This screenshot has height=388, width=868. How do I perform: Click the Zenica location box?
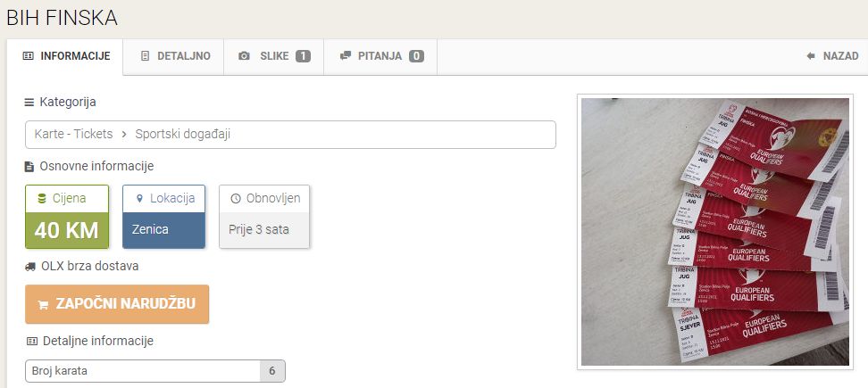tap(163, 217)
